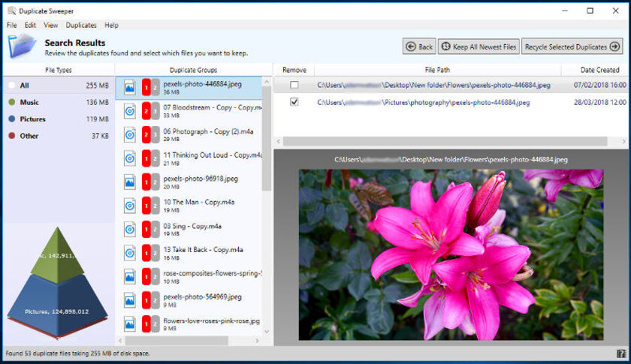Click the help icon in status bar

(621, 353)
